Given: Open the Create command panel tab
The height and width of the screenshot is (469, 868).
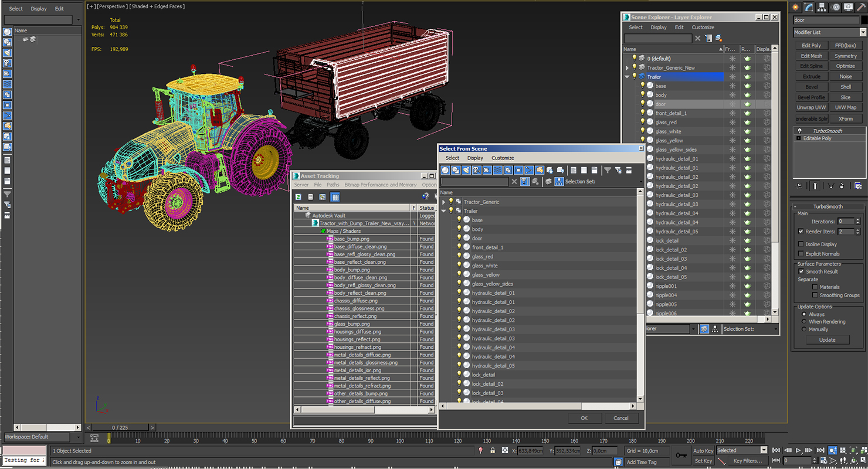Looking at the screenshot, I should click(x=796, y=7).
